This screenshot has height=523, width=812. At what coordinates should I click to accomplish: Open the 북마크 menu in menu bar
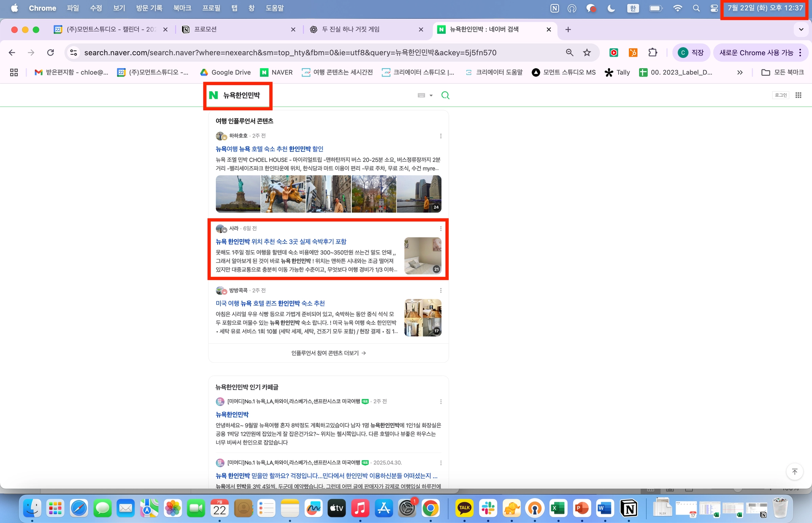[182, 8]
